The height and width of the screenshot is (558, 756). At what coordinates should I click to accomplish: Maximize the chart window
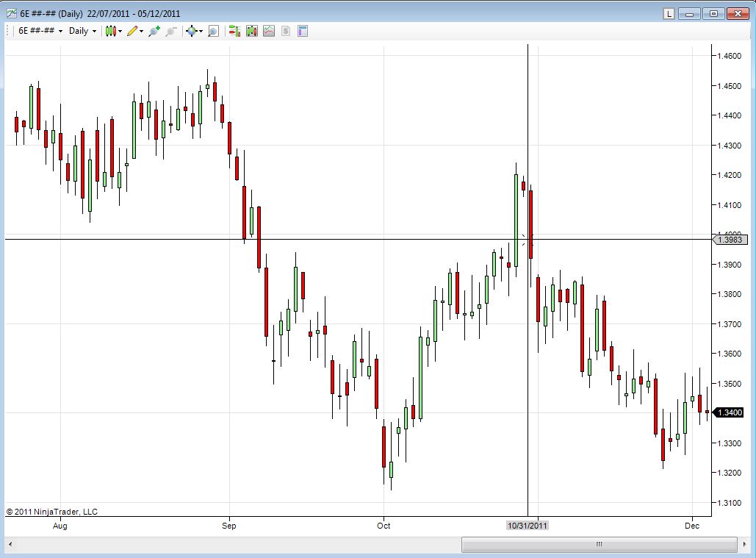point(713,13)
